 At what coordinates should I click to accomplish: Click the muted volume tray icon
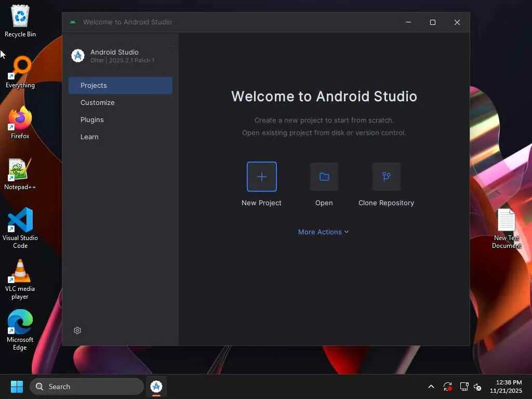tap(478, 387)
